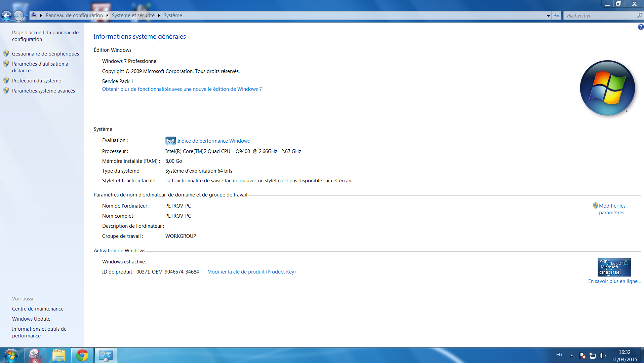Click the refresh button beside address bar
Image resolution: width=644 pixels, height=363 pixels.
tap(557, 16)
